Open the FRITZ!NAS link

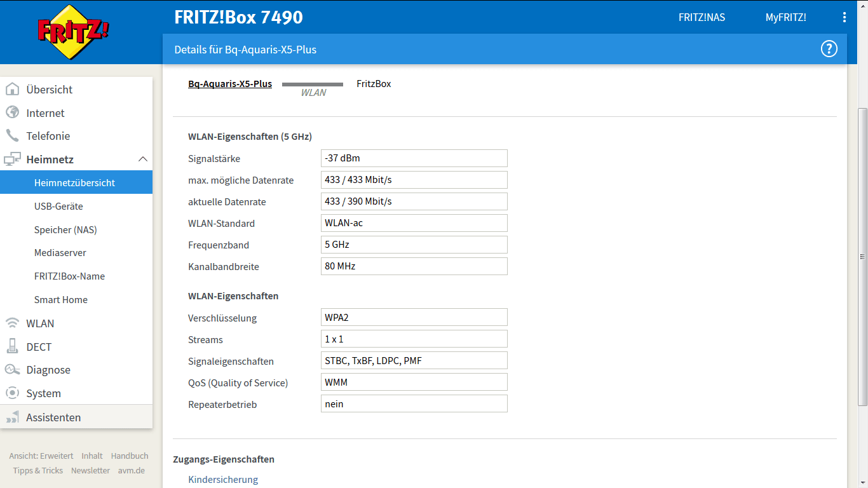point(702,17)
